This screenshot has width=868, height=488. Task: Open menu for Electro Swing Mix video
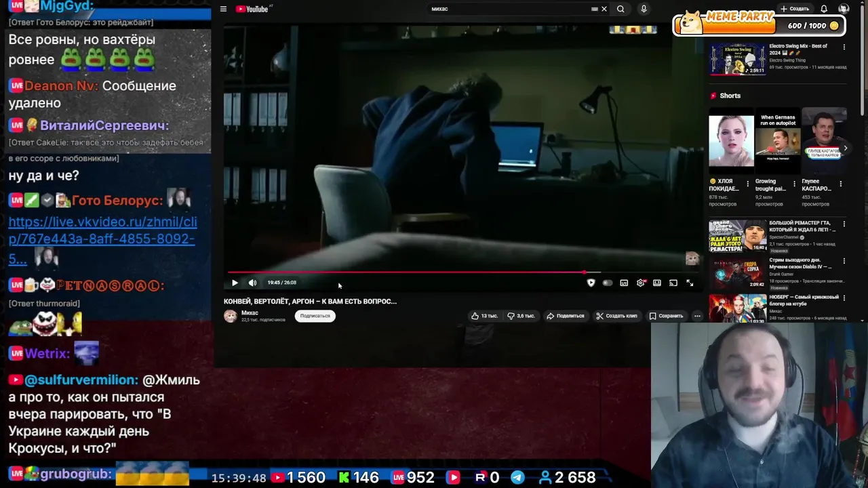(x=844, y=47)
